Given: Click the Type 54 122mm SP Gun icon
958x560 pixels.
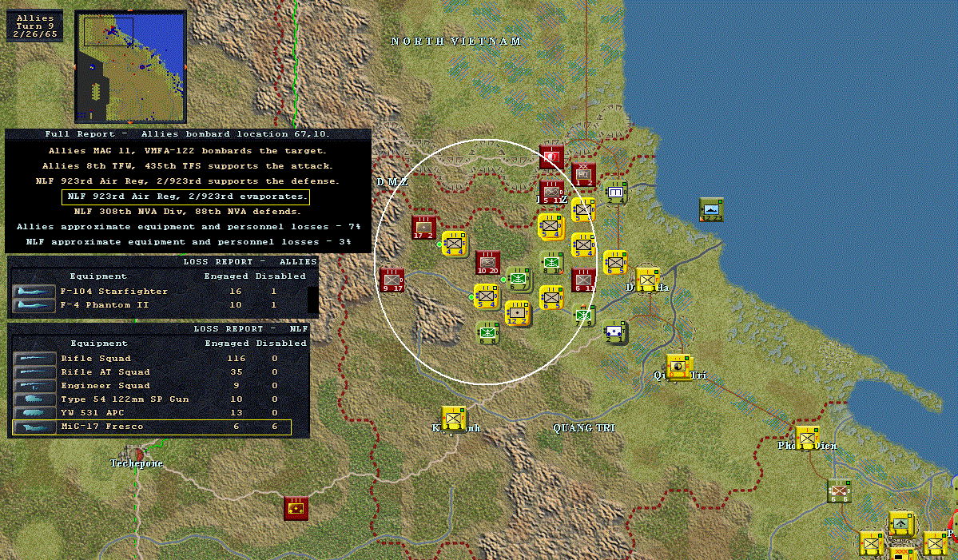Looking at the screenshot, I should pyautogui.click(x=34, y=399).
